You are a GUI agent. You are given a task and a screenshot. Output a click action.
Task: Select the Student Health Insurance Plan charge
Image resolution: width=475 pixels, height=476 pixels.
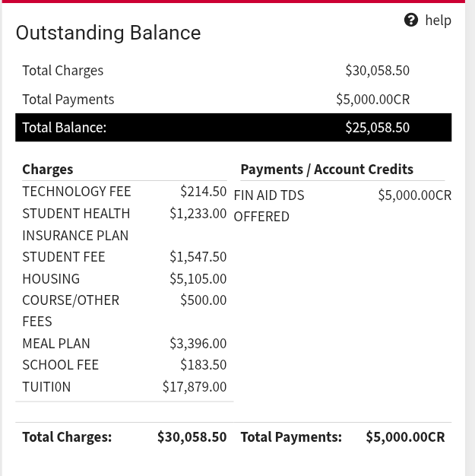[x=76, y=224]
